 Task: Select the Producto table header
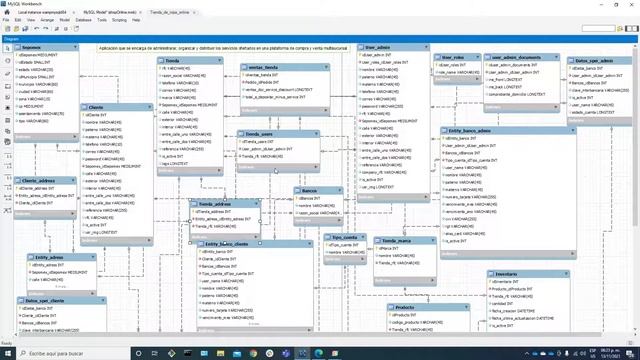click(x=428, y=307)
